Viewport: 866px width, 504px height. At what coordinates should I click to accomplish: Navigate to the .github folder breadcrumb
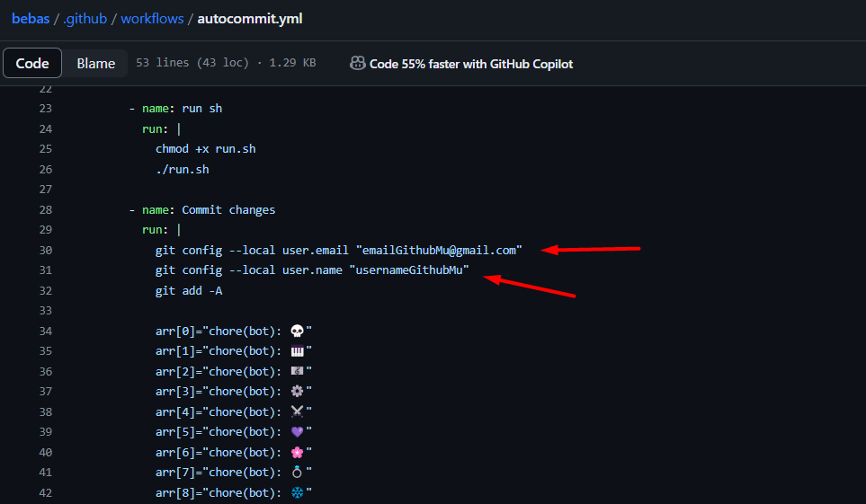coord(85,18)
